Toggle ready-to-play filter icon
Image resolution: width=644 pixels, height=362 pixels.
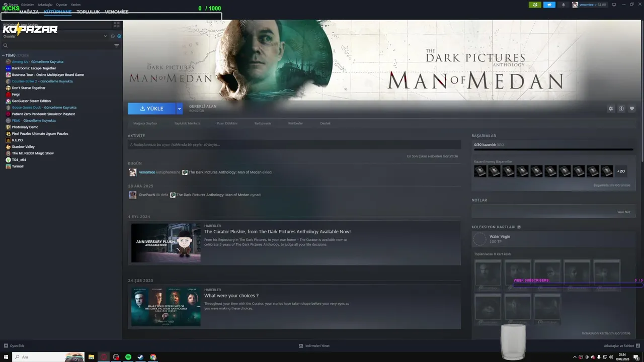coord(119,36)
